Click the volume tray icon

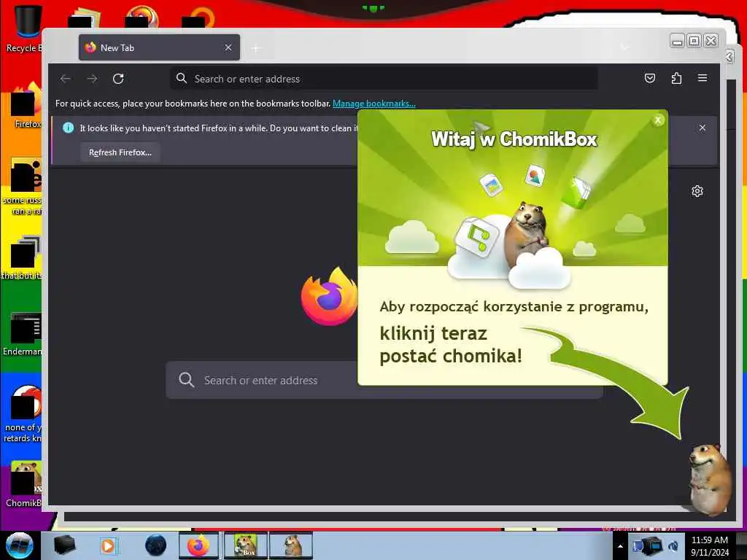[x=673, y=546]
